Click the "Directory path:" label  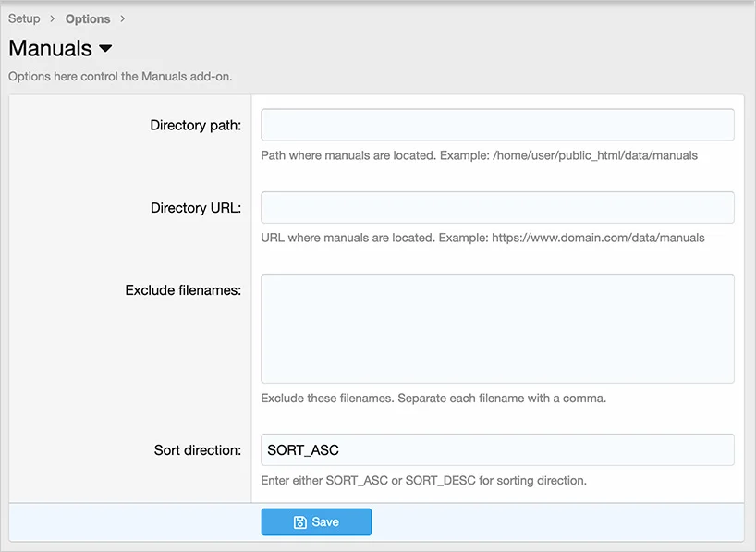point(195,126)
